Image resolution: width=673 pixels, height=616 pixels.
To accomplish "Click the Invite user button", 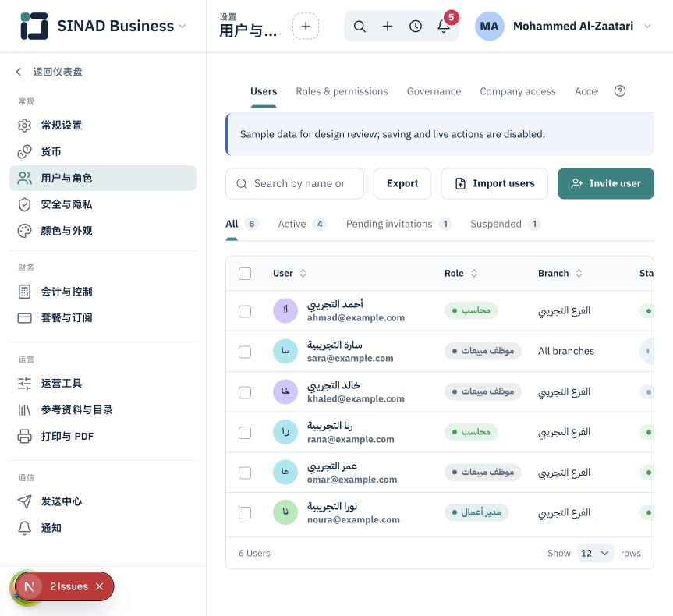I will coord(606,184).
